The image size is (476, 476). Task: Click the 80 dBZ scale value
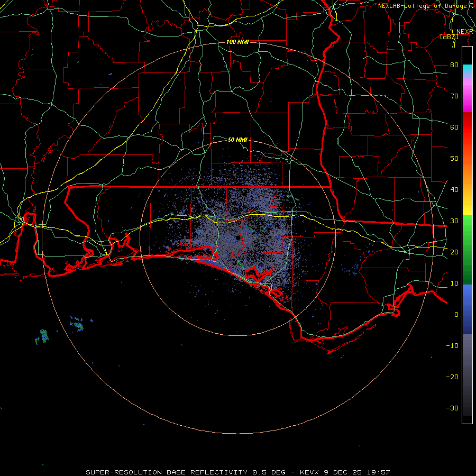(454, 65)
